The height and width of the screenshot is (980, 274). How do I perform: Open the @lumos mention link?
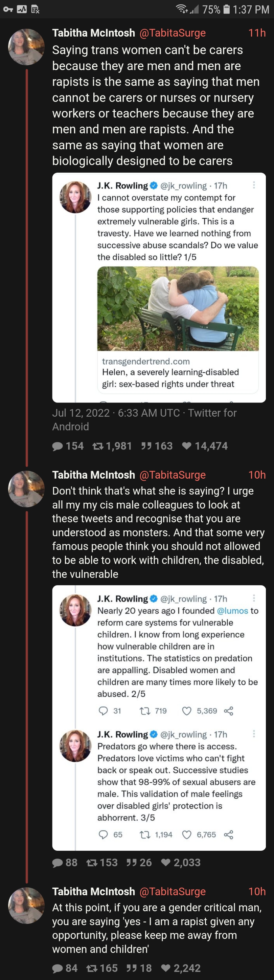tap(232, 611)
